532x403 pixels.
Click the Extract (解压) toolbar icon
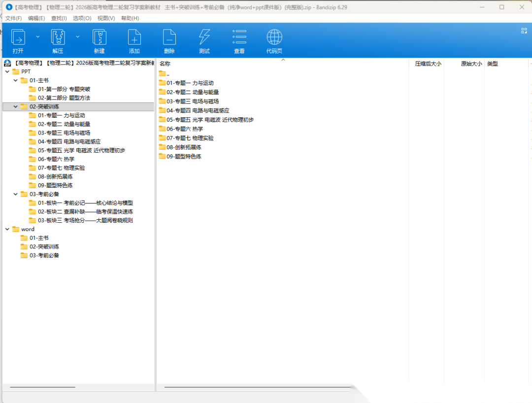click(x=58, y=38)
